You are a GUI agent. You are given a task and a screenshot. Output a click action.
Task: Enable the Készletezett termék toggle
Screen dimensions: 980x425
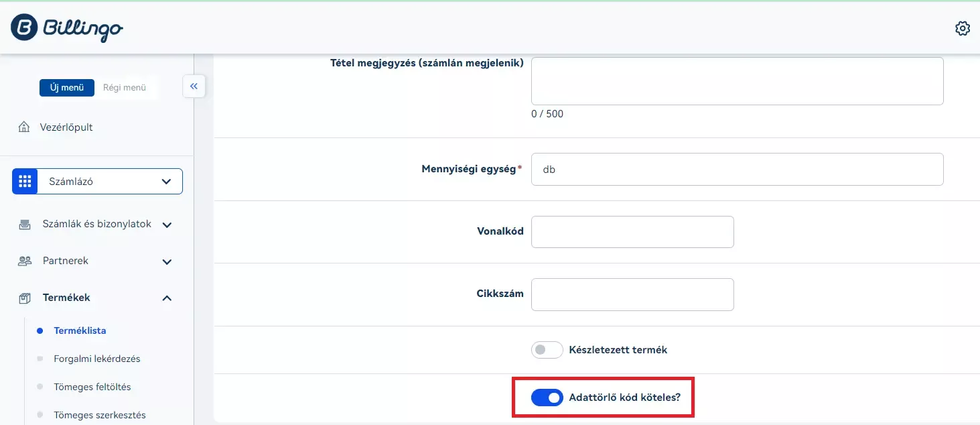coord(547,350)
